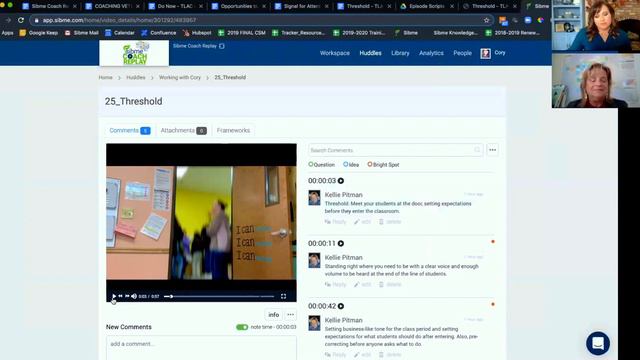Click the rewind button in video controls
This screenshot has width=640, height=360.
click(120, 296)
